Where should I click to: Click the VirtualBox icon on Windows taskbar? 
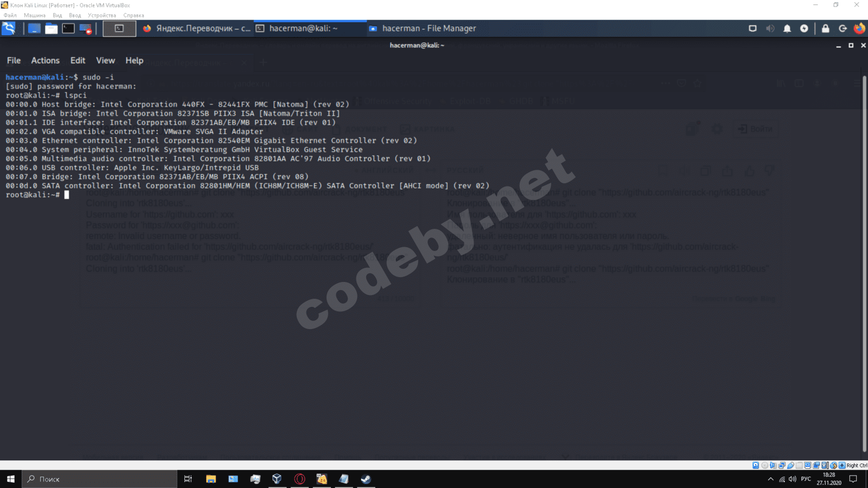pos(277,479)
